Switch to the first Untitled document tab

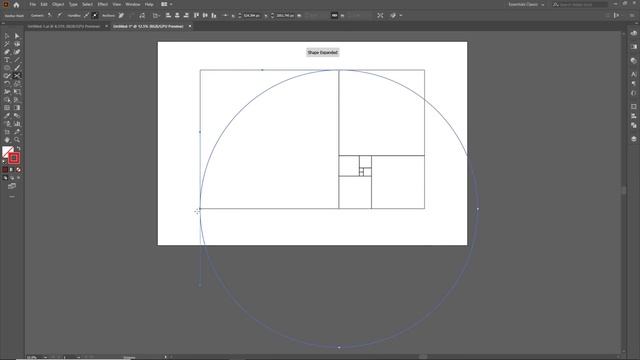pos(64,27)
